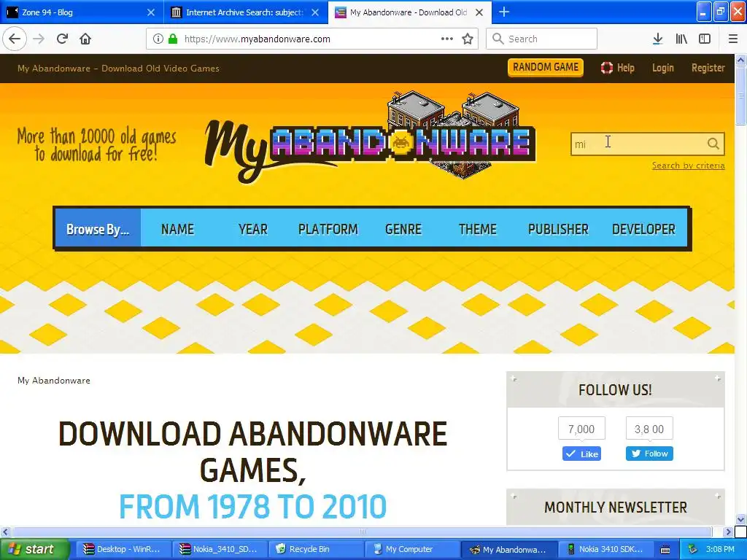Click the site title link in header bar

(x=118, y=68)
